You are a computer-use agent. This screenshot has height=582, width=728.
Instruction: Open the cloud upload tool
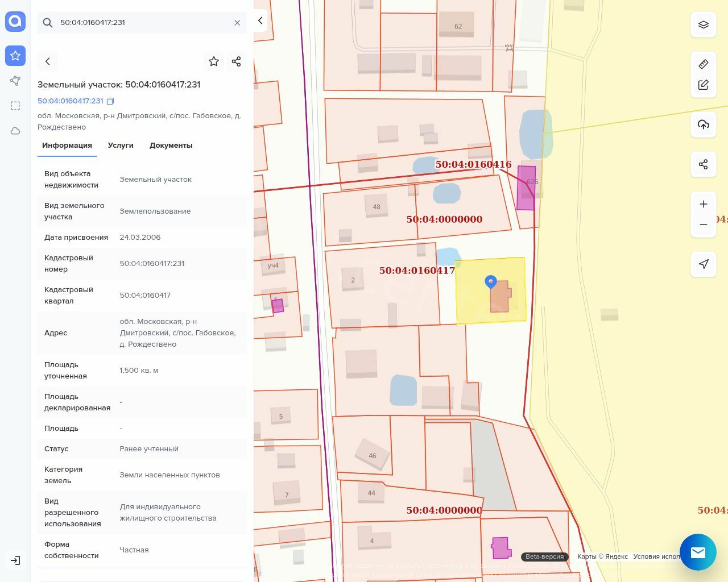pos(703,124)
